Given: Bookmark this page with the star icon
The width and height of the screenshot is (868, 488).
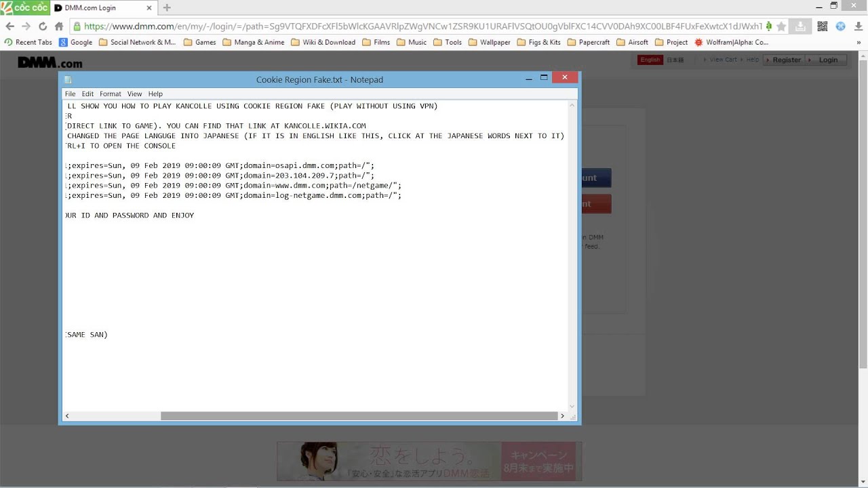Looking at the screenshot, I should [781, 26].
